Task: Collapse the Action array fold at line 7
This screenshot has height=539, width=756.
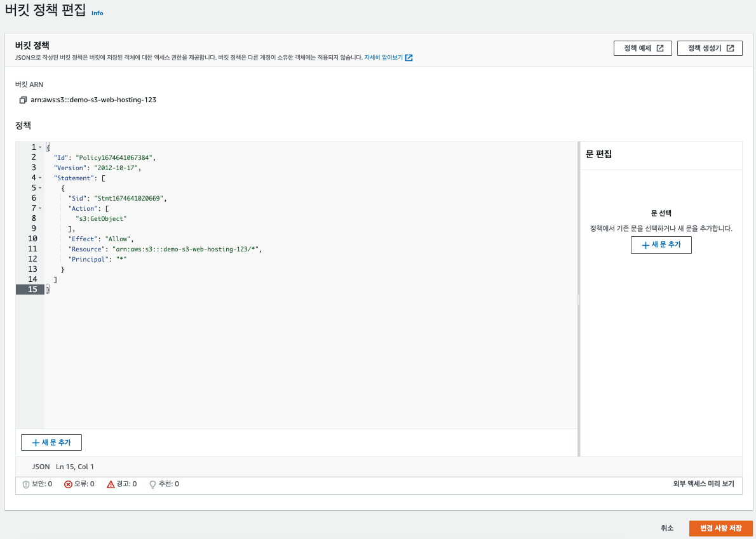Action: click(40, 208)
